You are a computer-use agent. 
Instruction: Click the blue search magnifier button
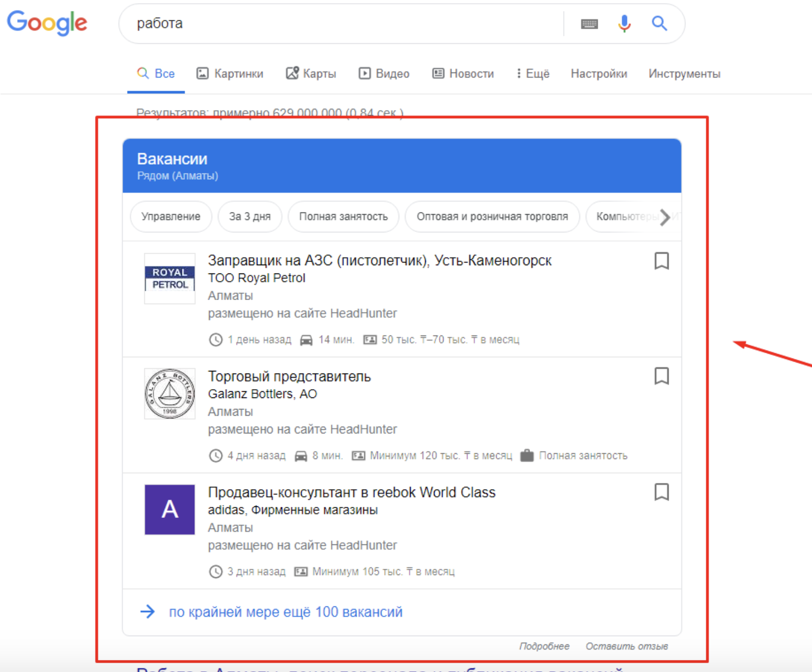point(659,23)
